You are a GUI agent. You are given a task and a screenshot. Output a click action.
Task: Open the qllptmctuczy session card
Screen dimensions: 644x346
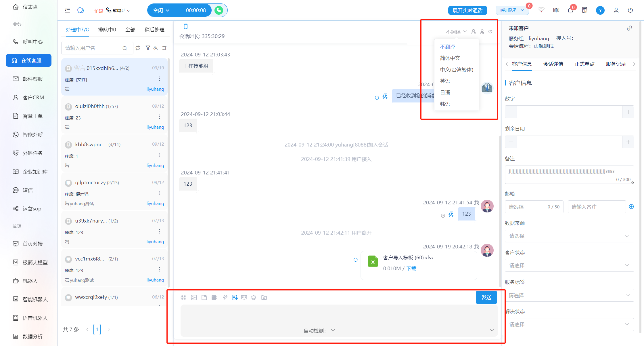[x=114, y=191]
